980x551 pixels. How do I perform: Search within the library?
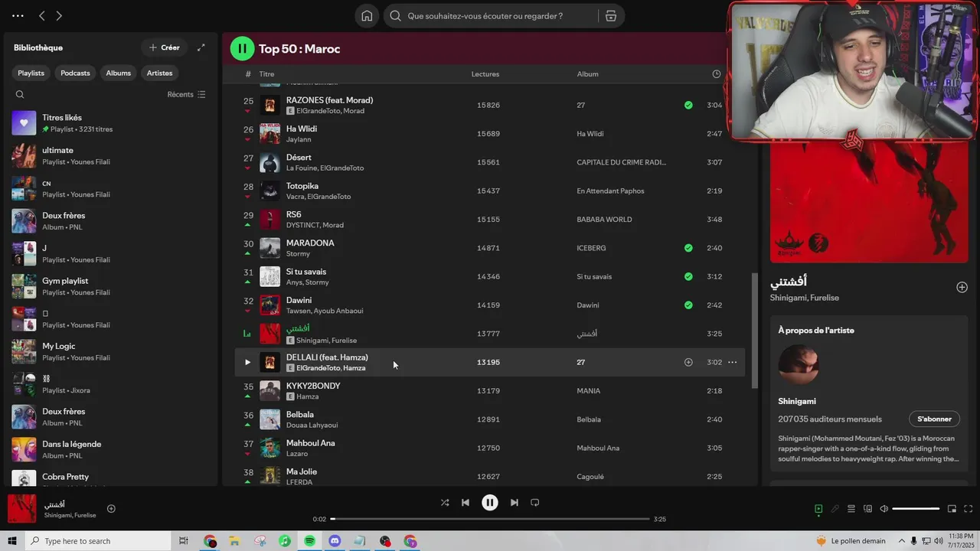coord(20,95)
